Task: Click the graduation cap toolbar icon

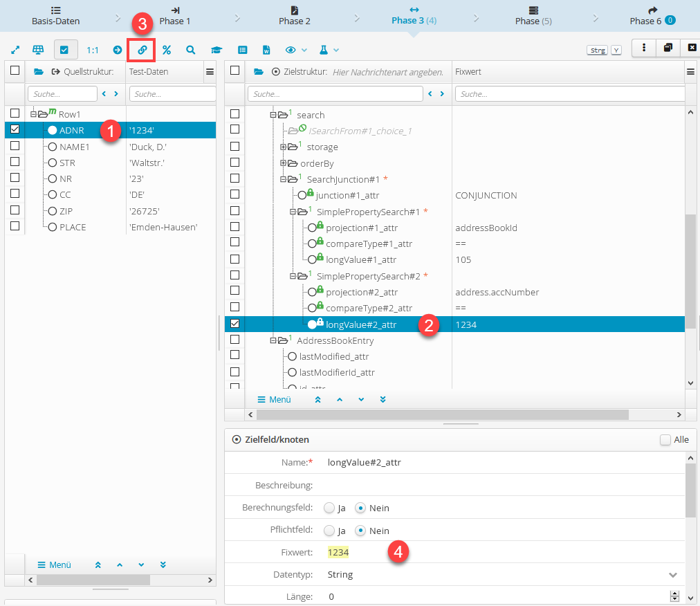Action: 217,50
